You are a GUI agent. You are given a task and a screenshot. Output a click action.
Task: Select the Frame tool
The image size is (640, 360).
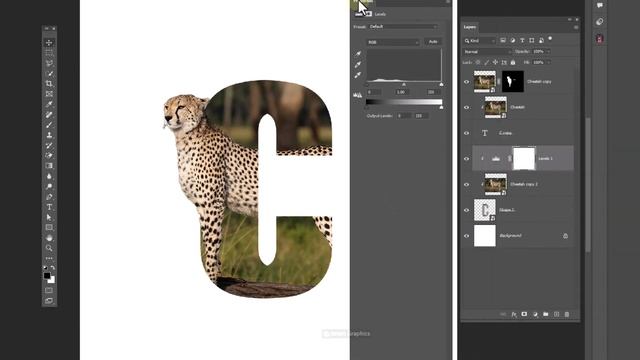coord(49,94)
